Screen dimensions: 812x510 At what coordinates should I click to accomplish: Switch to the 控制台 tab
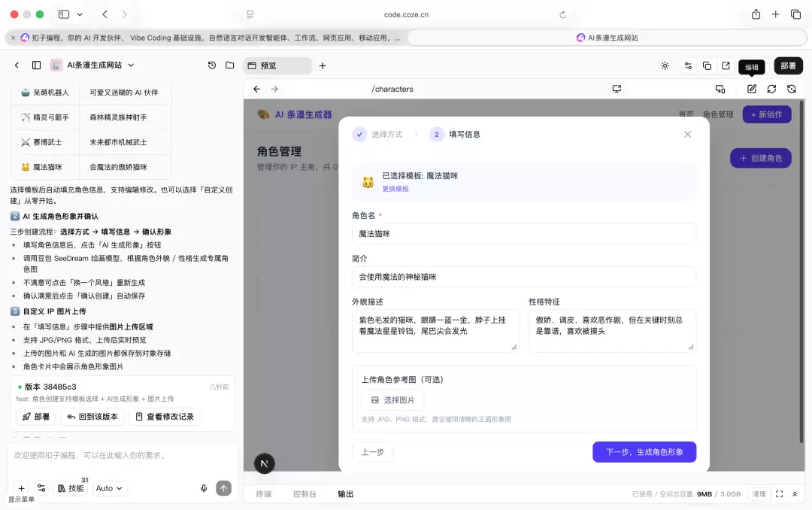(x=304, y=494)
